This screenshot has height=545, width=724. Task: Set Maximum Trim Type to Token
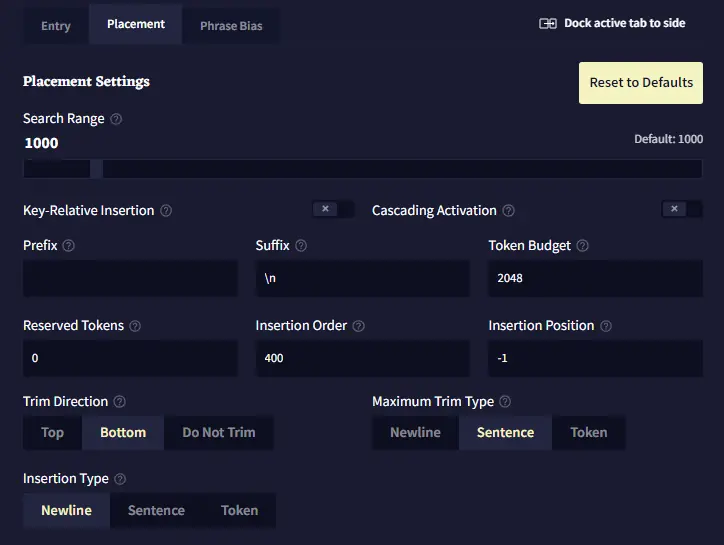click(x=588, y=433)
